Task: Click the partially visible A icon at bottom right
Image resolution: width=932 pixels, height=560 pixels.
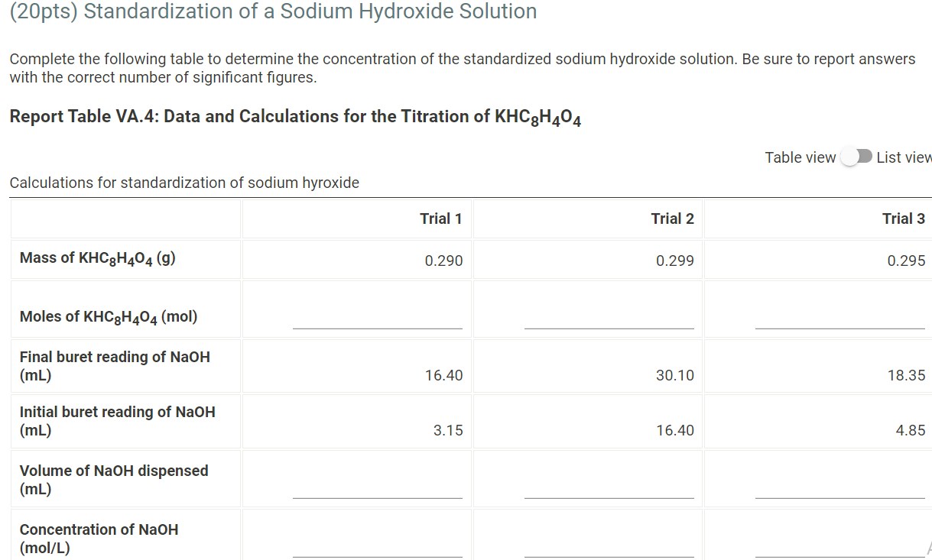Action: click(928, 549)
